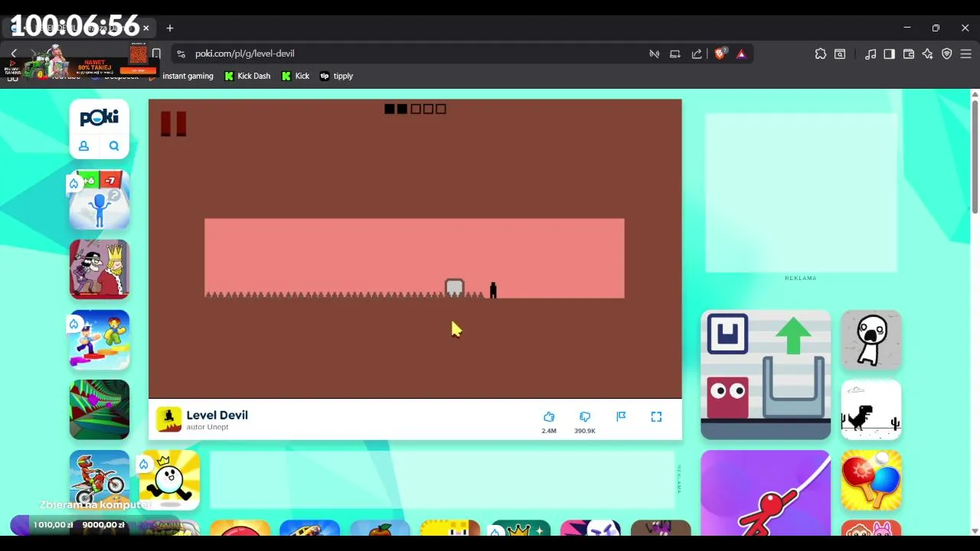Image resolution: width=980 pixels, height=551 pixels.
Task: View site information icon in address bar
Action: tap(181, 54)
